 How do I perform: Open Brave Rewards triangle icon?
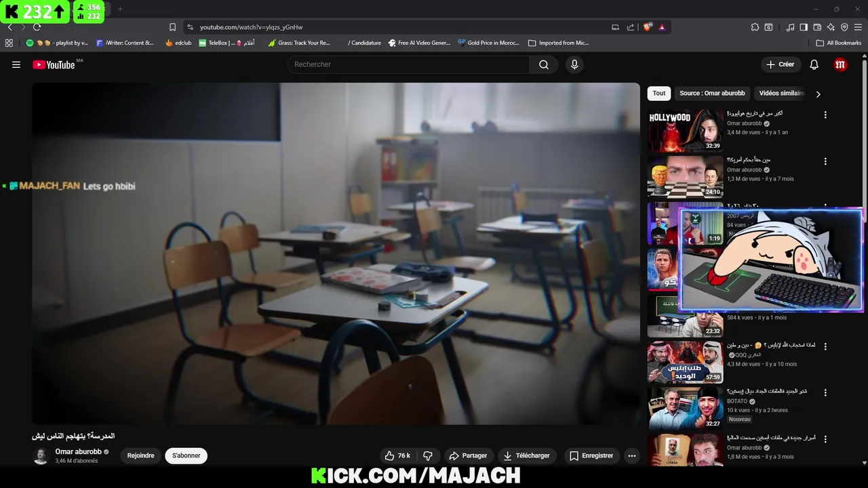pyautogui.click(x=662, y=27)
